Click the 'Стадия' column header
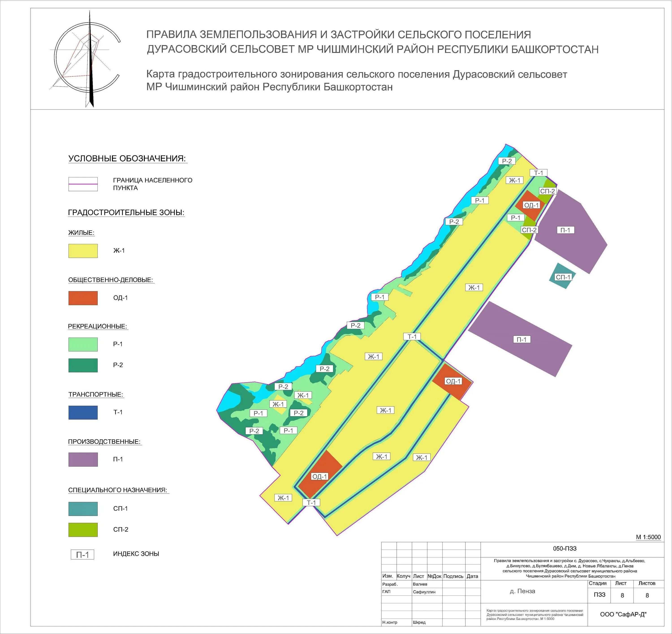 (598, 583)
